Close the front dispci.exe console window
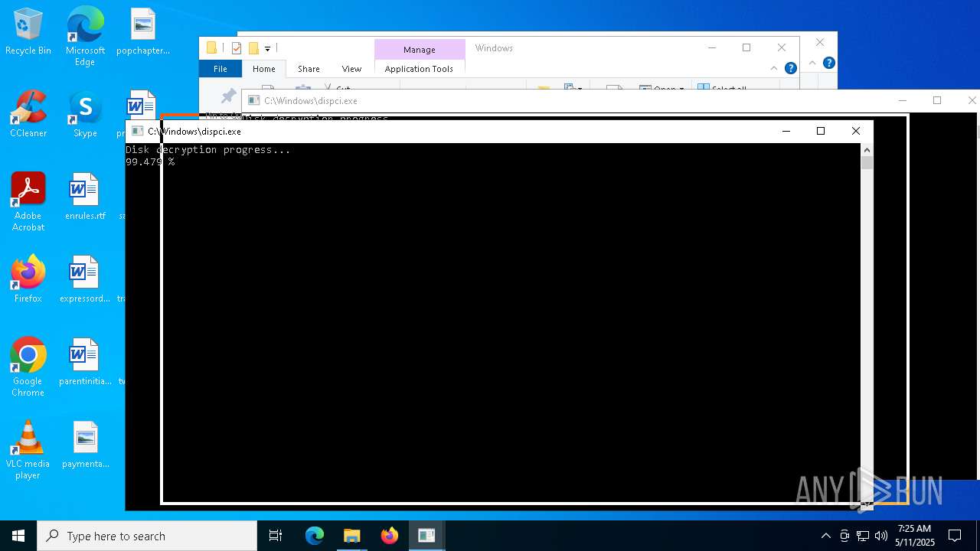 (856, 131)
